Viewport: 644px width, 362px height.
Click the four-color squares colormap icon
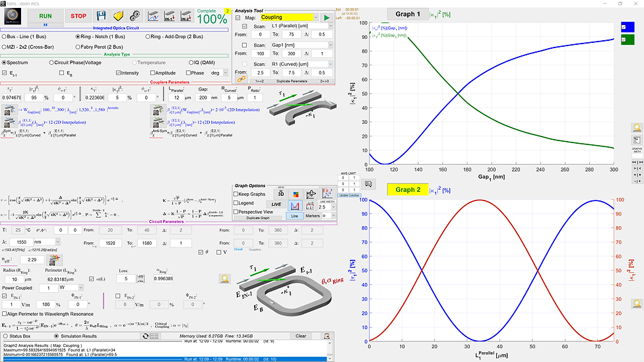(x=296, y=194)
